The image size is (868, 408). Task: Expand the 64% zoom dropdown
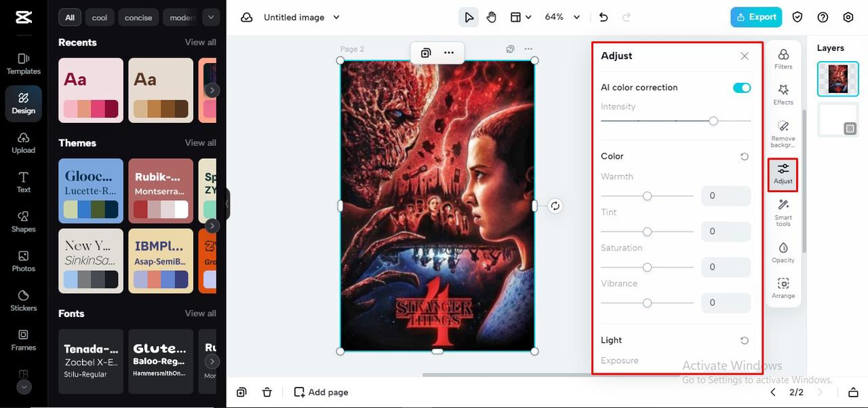564,17
